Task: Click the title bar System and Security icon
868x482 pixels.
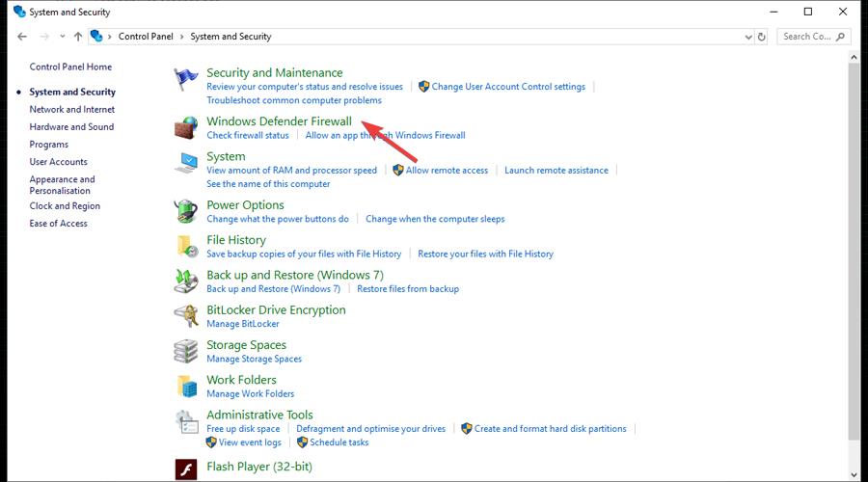Action: pos(19,12)
